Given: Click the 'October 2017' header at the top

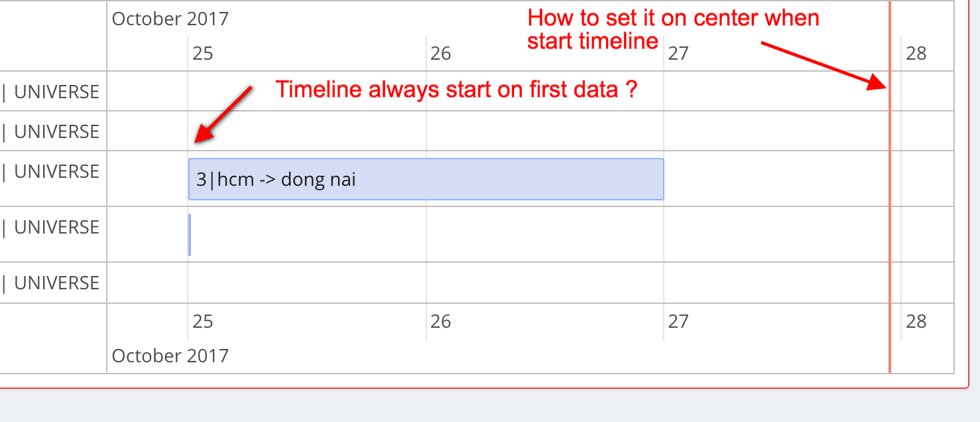Looking at the screenshot, I should (x=170, y=19).
